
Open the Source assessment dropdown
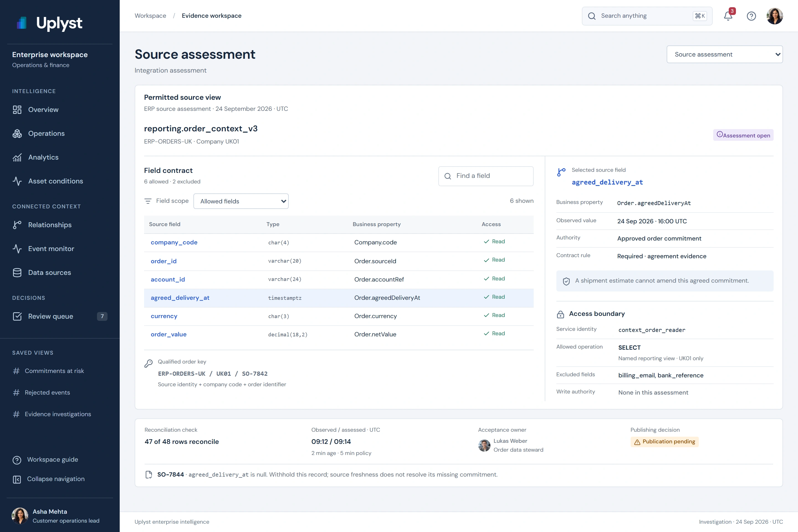tap(724, 54)
